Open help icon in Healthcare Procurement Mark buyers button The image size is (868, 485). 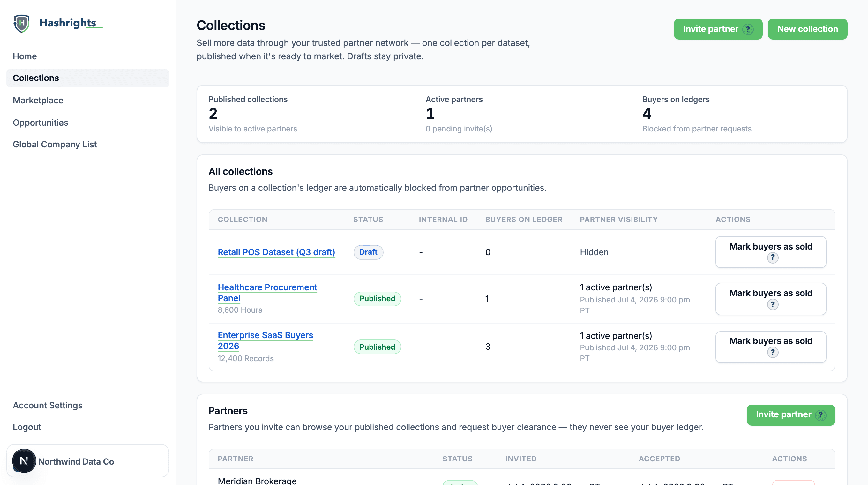(773, 304)
